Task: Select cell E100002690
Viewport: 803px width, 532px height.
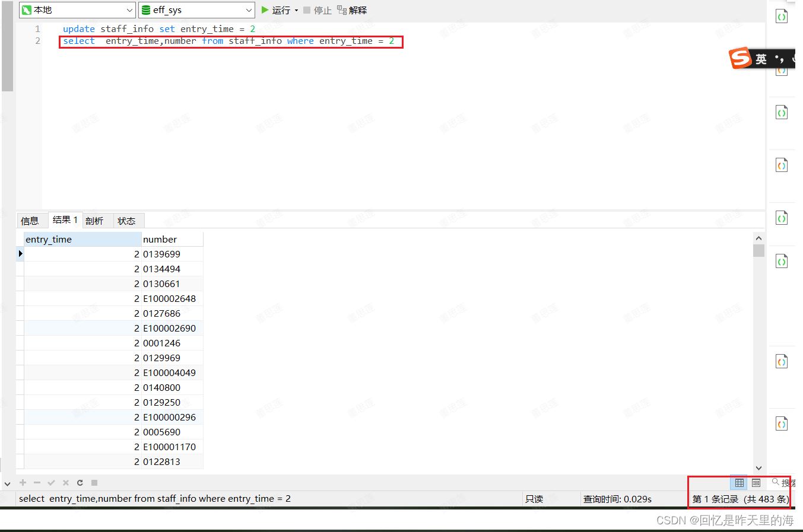Action: click(172, 328)
